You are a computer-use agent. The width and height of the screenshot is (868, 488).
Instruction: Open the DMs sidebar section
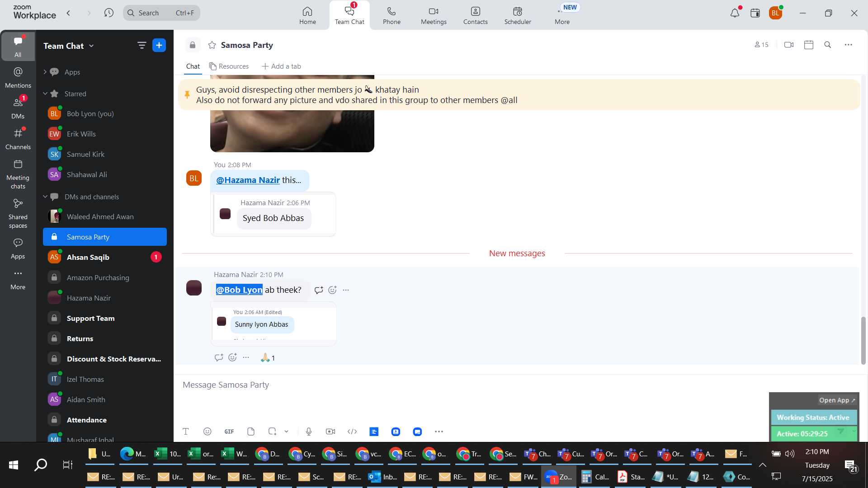click(x=18, y=108)
